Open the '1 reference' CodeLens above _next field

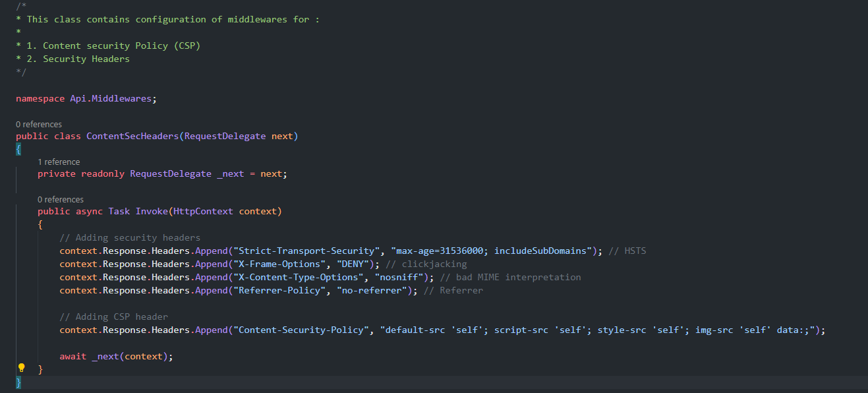point(59,162)
